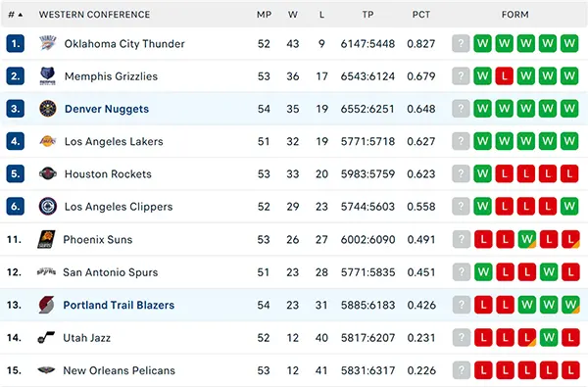Click the 6552:6251 total points value
Viewport: 588px width, 387px height.
(367, 109)
